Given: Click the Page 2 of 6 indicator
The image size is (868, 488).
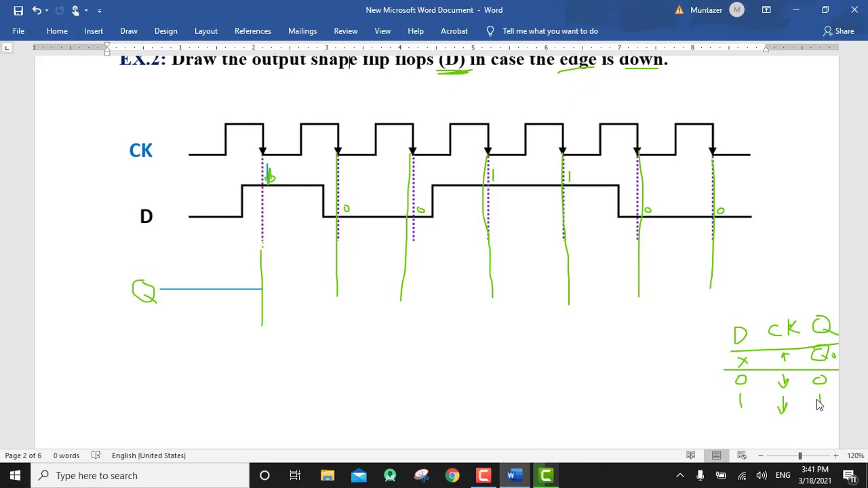Looking at the screenshot, I should coord(23,455).
